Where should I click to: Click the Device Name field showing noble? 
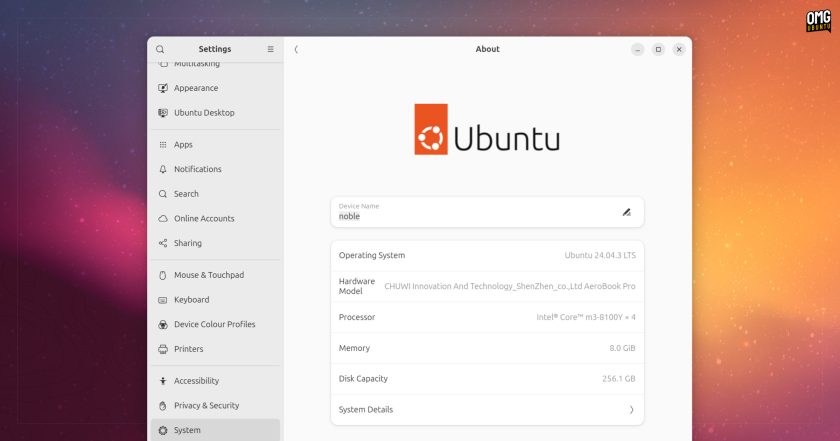[487, 212]
